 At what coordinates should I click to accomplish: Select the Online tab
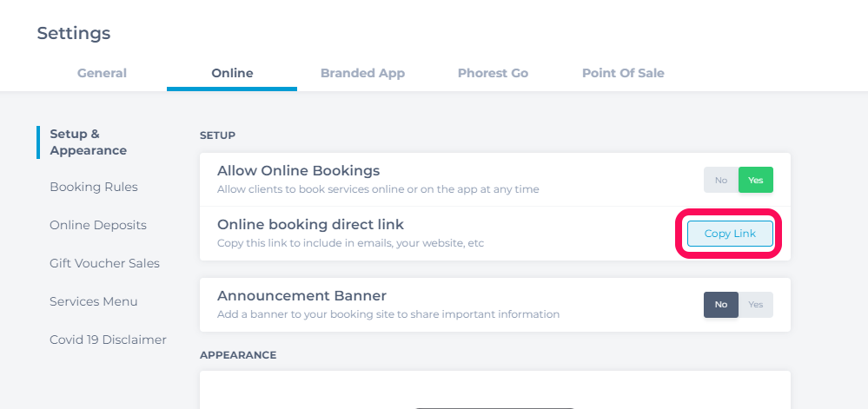(232, 73)
